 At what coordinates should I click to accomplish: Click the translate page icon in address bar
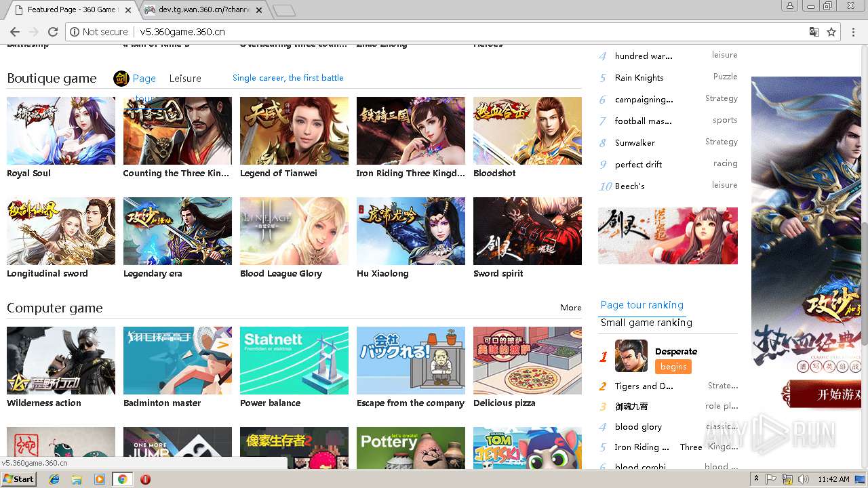[x=814, y=32]
